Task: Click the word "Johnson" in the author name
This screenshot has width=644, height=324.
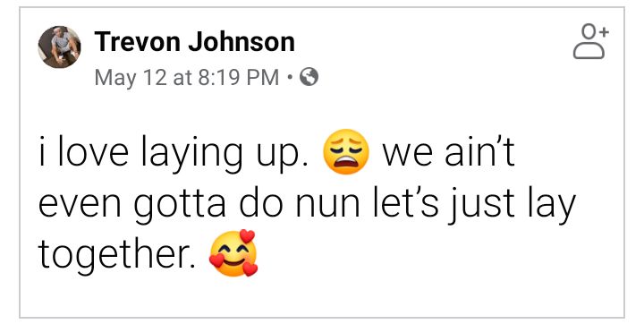Action: pos(241,41)
